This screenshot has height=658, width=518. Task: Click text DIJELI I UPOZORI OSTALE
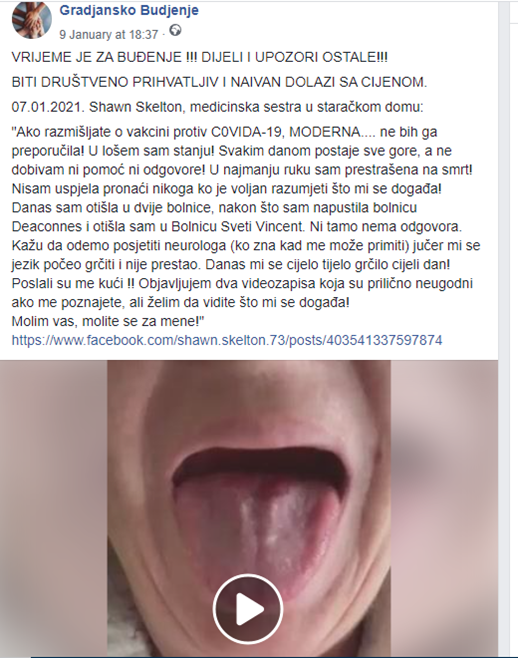coord(294,57)
